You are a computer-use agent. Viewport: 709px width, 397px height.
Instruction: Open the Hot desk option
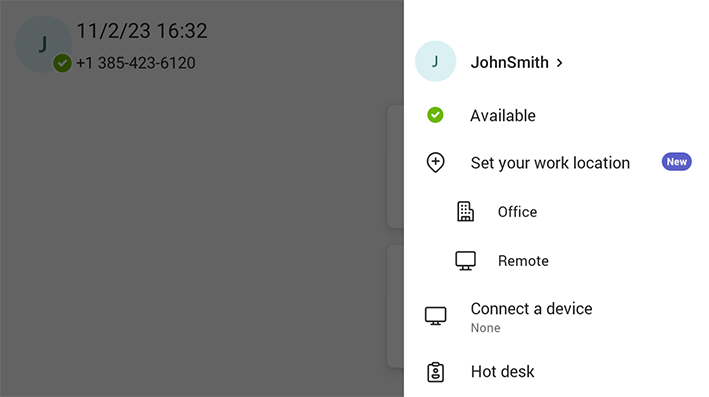pyautogui.click(x=556, y=372)
